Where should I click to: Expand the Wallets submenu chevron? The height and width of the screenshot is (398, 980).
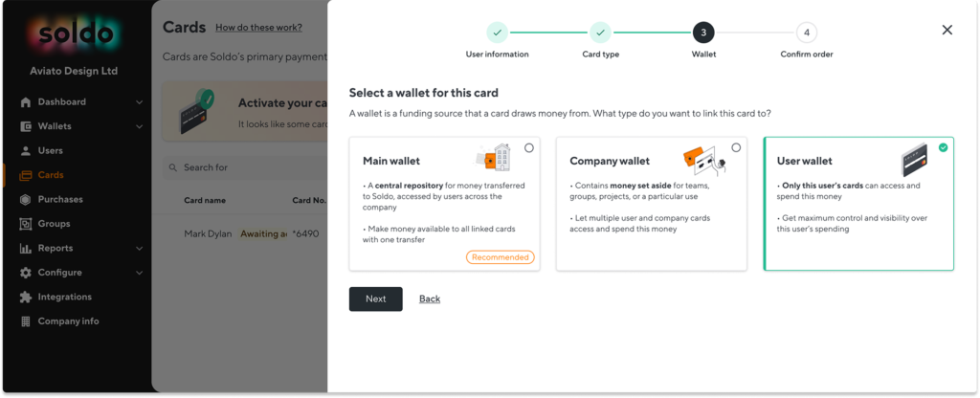coord(140,126)
